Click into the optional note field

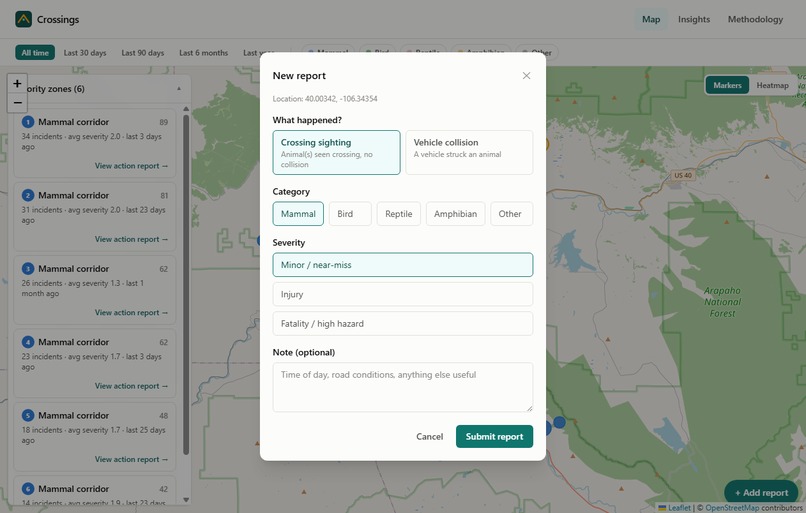(x=402, y=387)
